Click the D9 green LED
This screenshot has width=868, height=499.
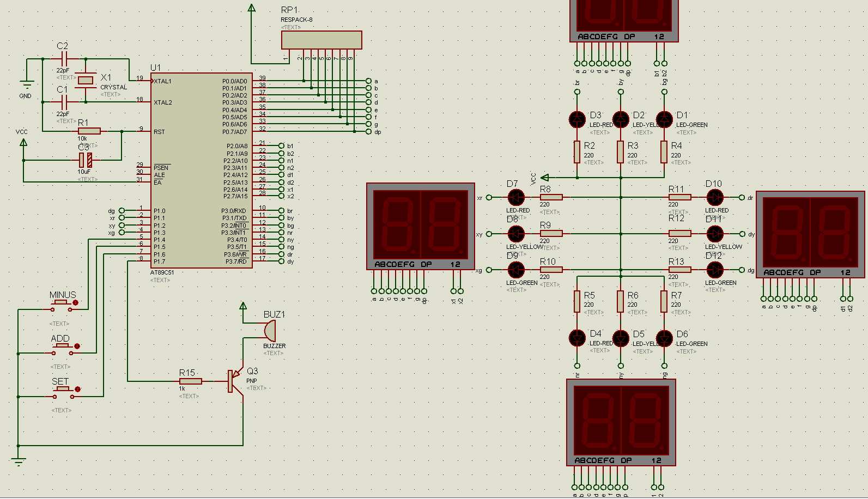coord(516,270)
